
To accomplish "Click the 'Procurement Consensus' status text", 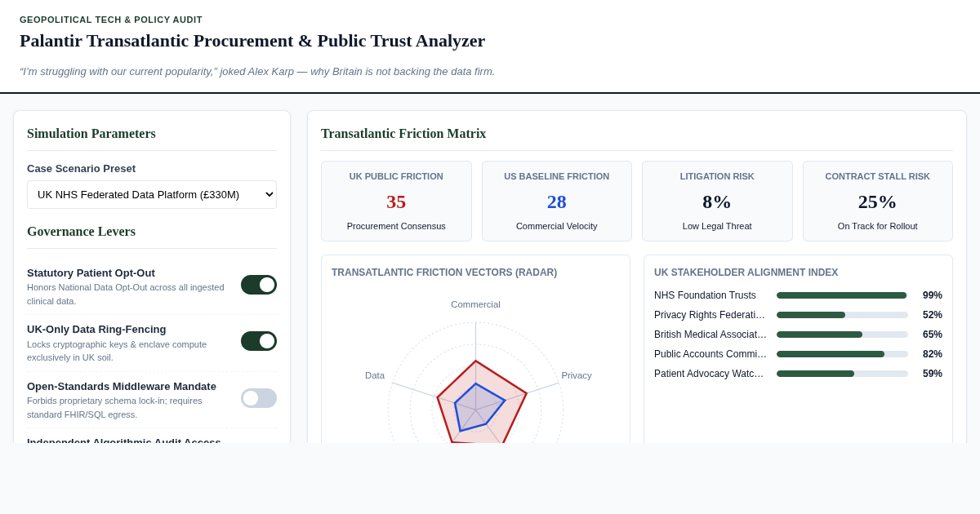I will (396, 226).
